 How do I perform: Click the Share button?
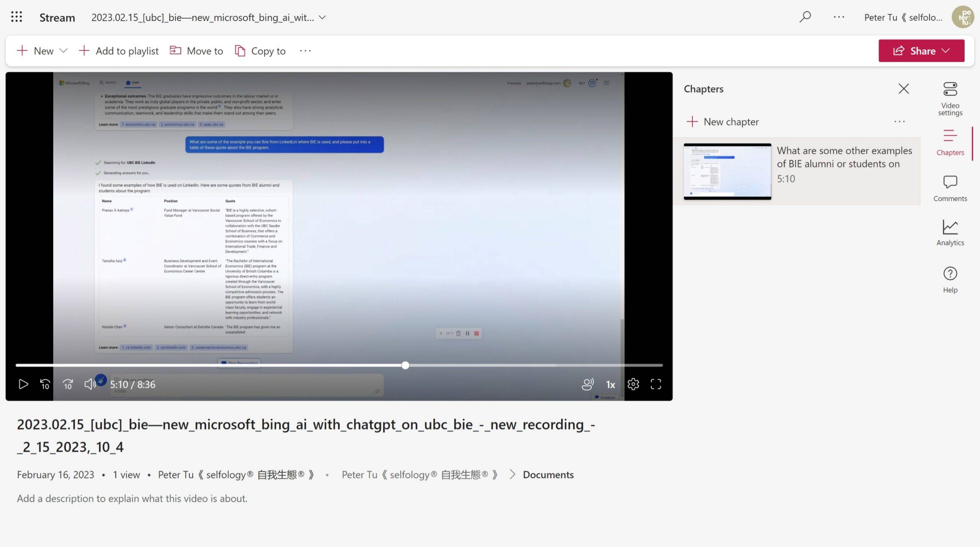click(x=921, y=50)
